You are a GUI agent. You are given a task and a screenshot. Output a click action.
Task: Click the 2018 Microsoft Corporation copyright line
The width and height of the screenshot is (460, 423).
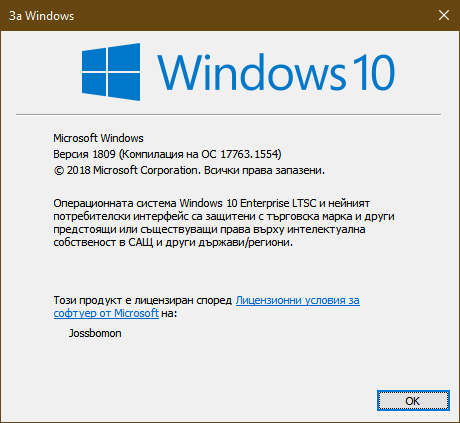(x=189, y=170)
